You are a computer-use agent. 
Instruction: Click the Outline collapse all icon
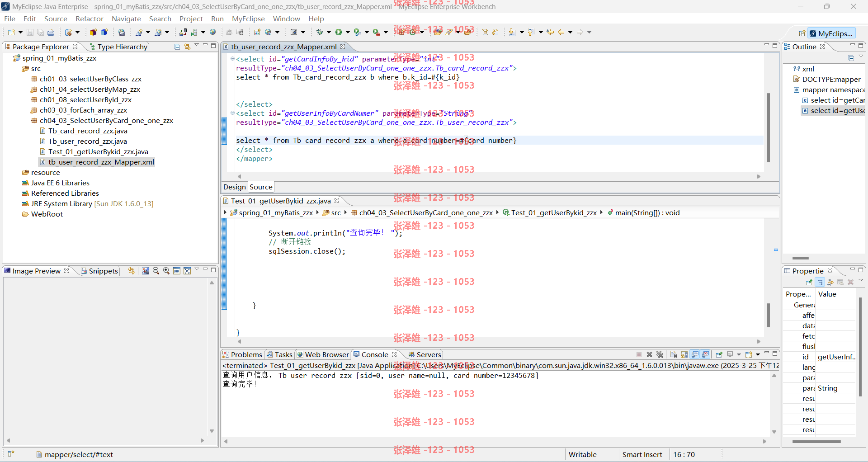click(x=851, y=58)
